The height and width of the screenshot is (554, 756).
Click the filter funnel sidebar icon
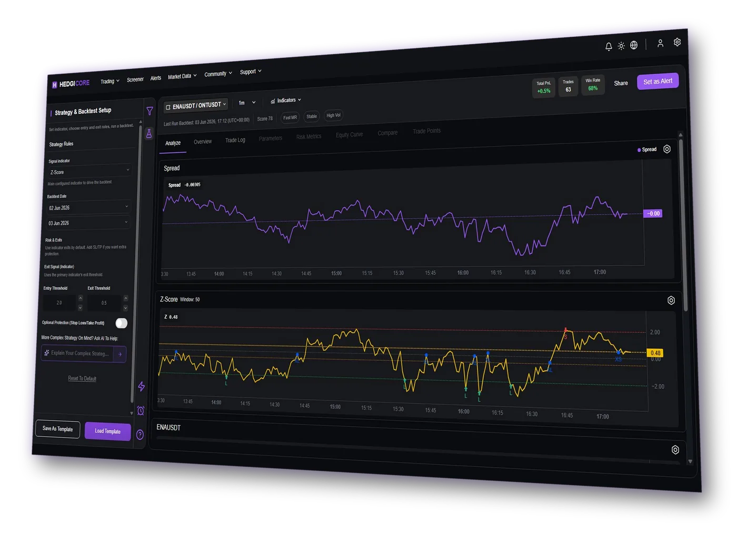tap(150, 111)
